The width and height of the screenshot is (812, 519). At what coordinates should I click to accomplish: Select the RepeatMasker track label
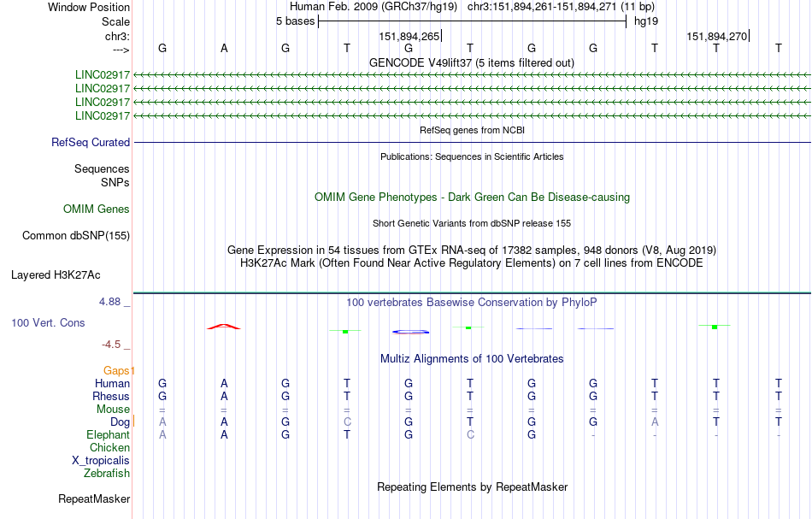[94, 498]
